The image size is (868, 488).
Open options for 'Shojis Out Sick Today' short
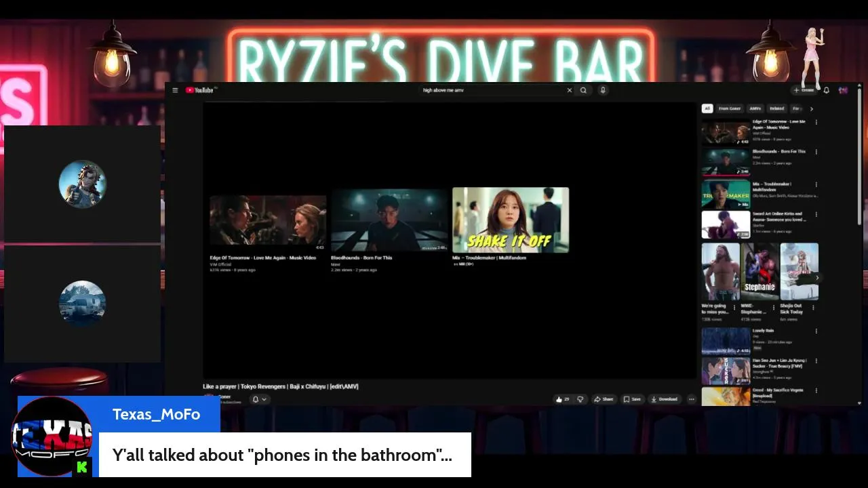813,307
